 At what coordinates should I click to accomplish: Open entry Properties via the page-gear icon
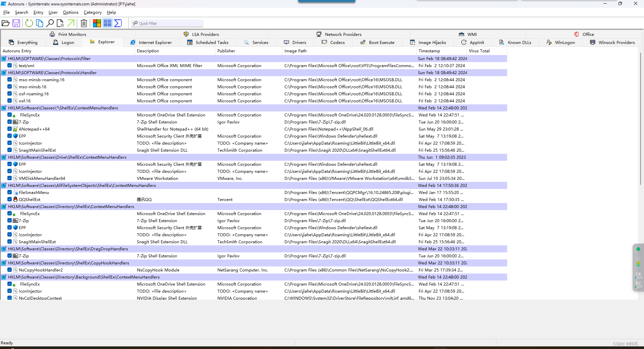pos(60,23)
